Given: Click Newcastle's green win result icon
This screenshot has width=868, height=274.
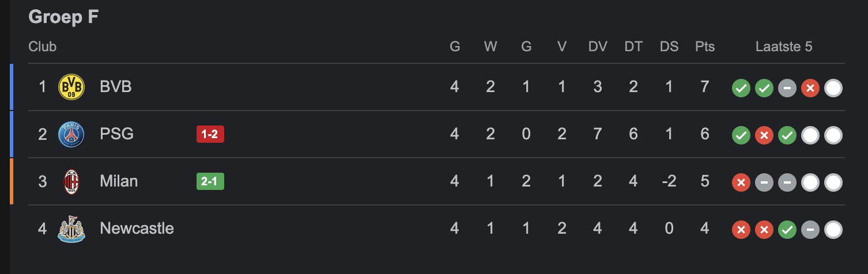Looking at the screenshot, I should point(787,230).
